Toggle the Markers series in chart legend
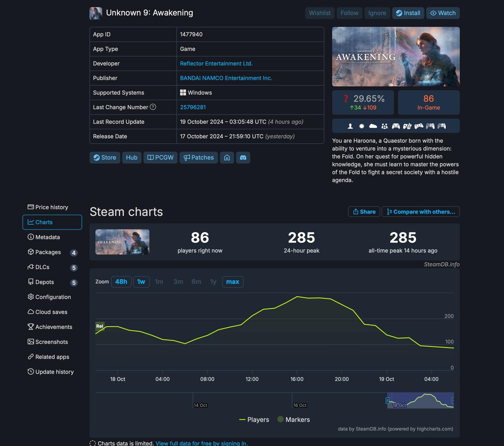 point(293,420)
